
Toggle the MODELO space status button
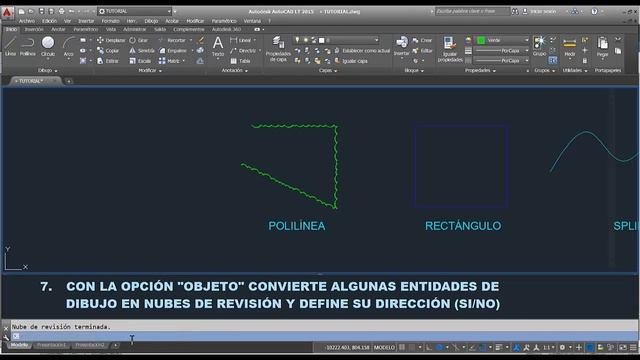[384, 348]
